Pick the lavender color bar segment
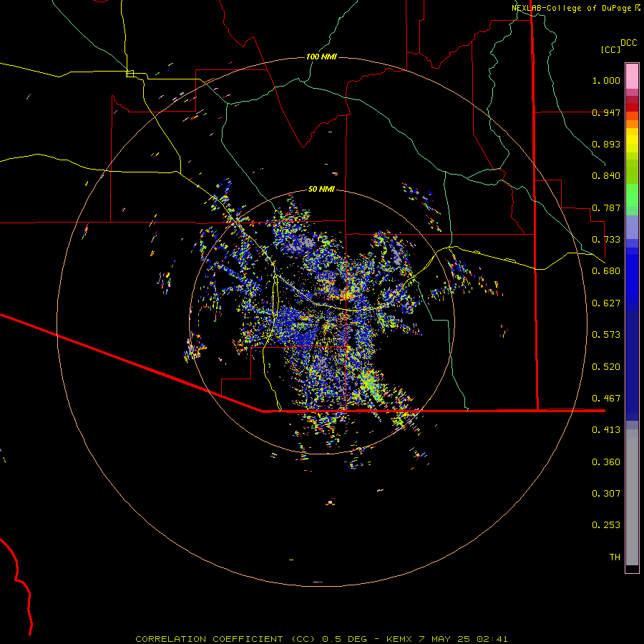The width and height of the screenshot is (644, 644). (x=632, y=227)
